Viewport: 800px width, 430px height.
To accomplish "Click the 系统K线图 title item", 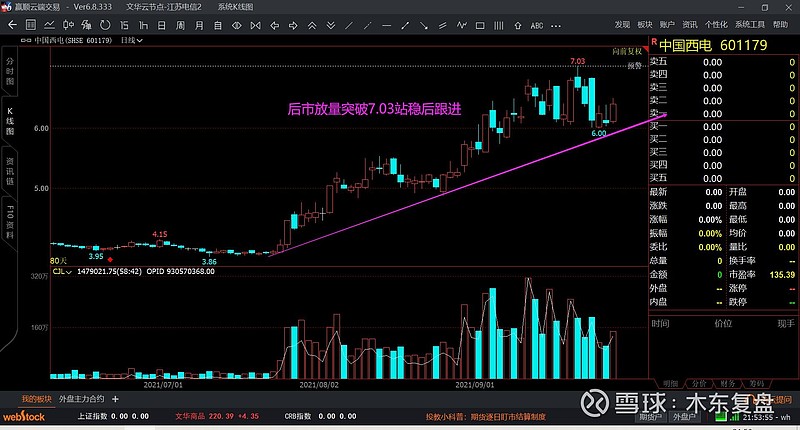I will click(235, 7).
